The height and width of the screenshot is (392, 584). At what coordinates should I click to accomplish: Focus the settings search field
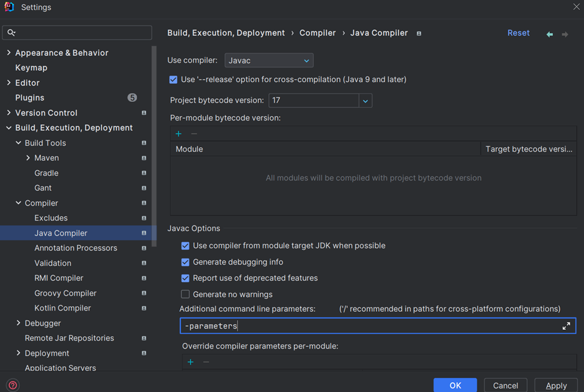(77, 33)
